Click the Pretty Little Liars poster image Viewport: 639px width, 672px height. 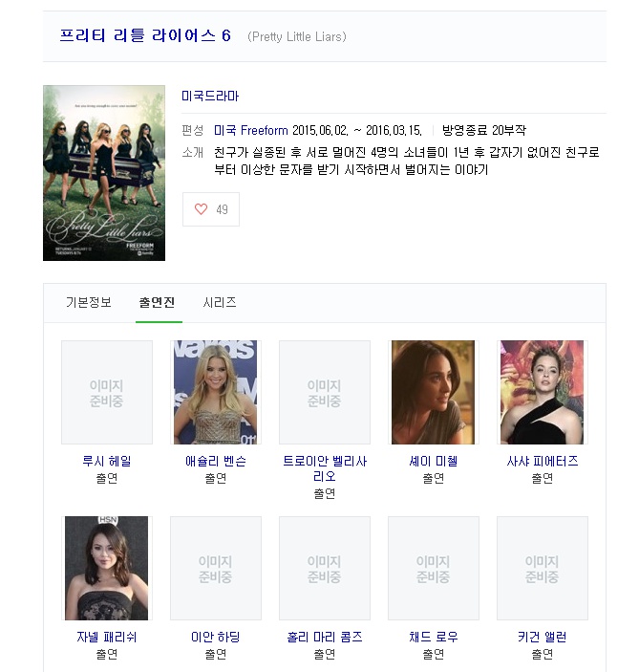(103, 173)
